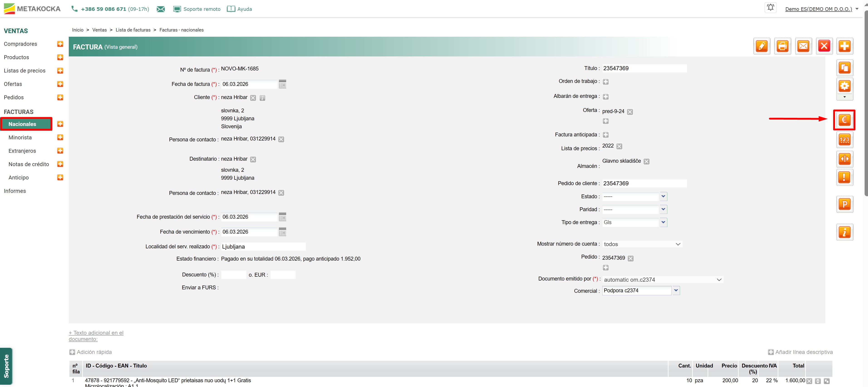Screen dimensions: 868x387
Task: Delete invoice with red X icon
Action: click(x=824, y=46)
